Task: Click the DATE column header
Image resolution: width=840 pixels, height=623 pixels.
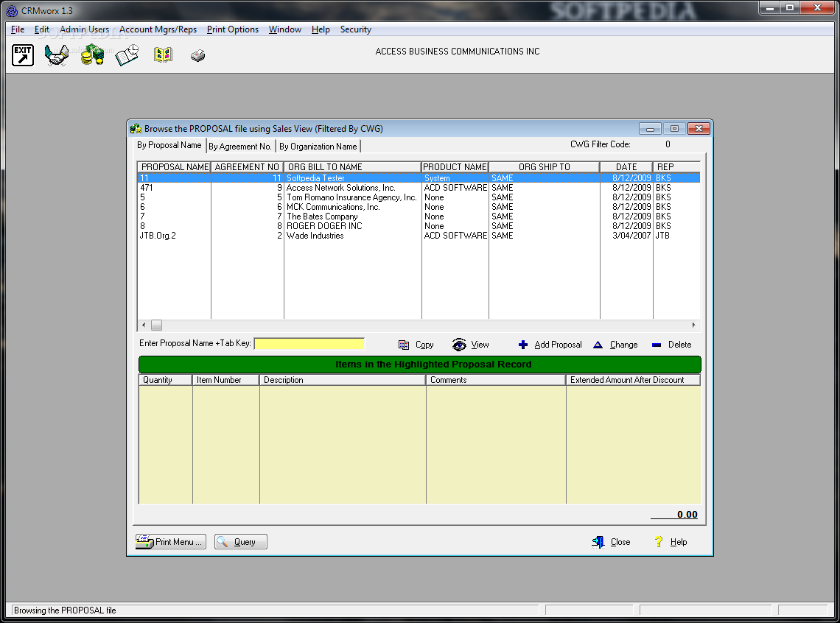Action: coord(626,167)
